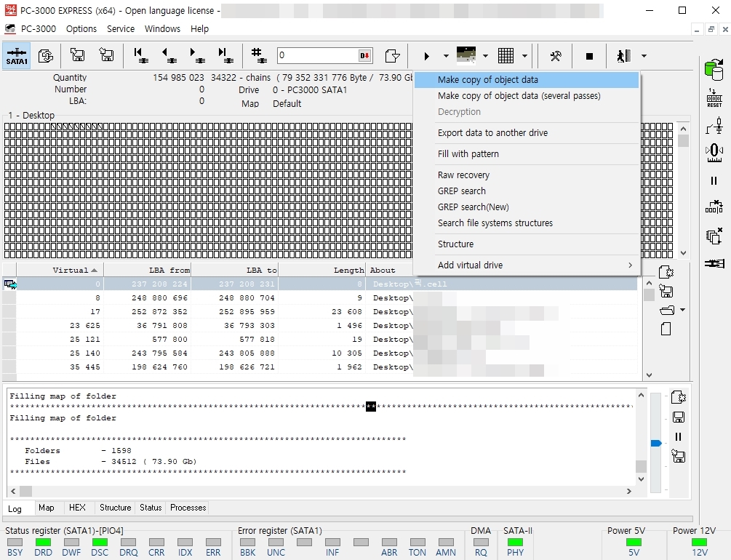Click the LBA number input field
The image size is (731, 560).
[x=317, y=55]
